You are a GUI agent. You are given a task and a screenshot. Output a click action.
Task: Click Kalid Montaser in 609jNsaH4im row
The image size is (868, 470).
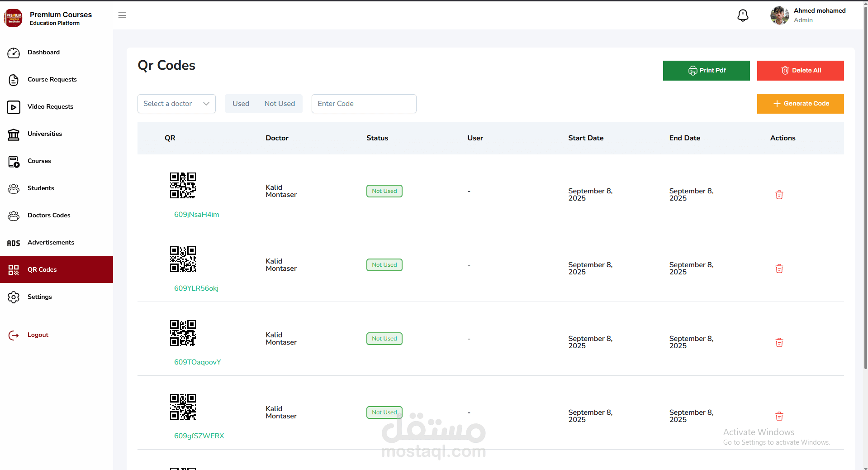tap(281, 191)
